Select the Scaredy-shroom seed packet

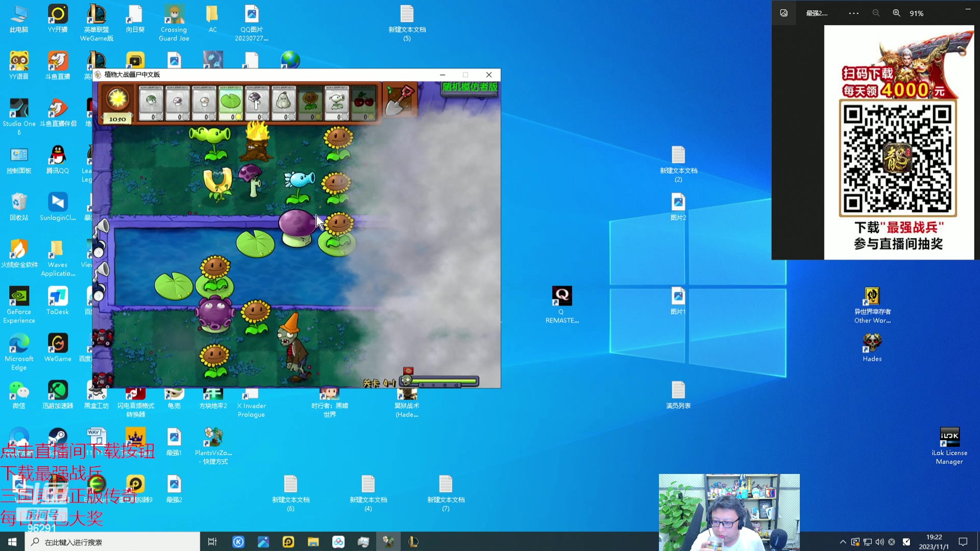[x=257, y=103]
